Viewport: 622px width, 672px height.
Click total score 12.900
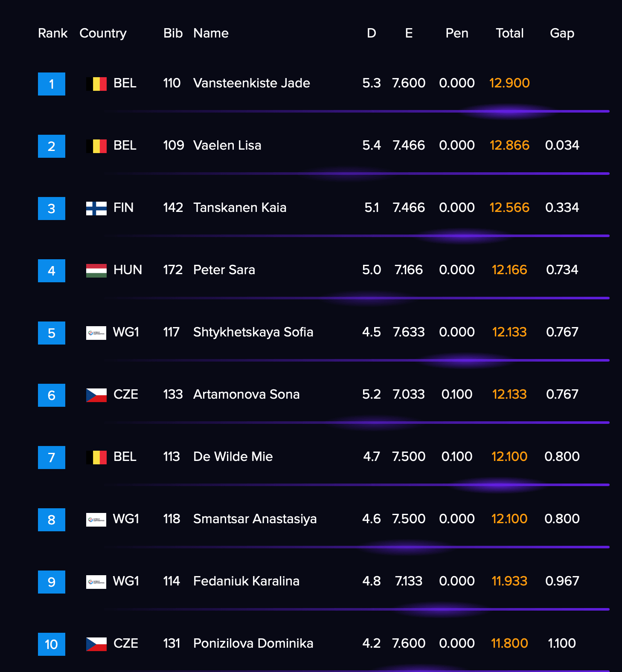tap(509, 83)
